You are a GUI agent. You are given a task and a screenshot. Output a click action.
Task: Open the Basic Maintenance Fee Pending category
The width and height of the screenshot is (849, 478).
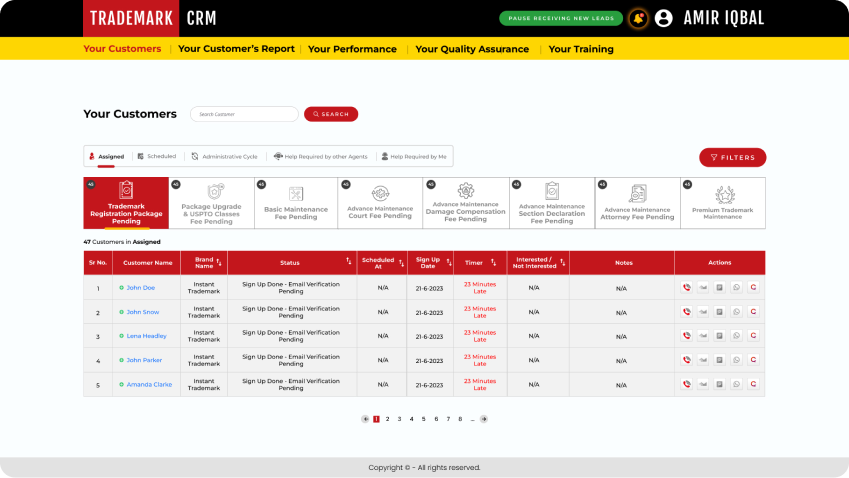pyautogui.click(x=296, y=203)
